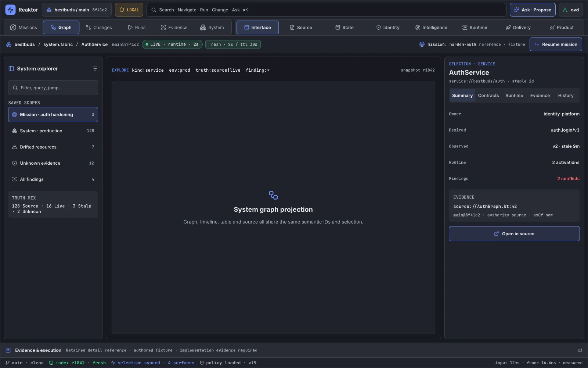Click the selection synced pulse icon

113,363
